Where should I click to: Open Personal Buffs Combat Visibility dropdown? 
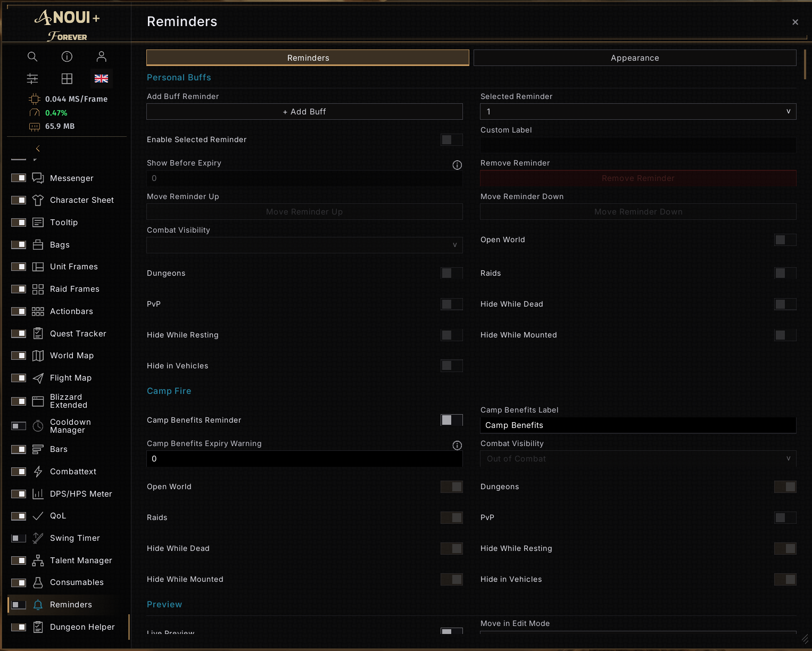304,245
